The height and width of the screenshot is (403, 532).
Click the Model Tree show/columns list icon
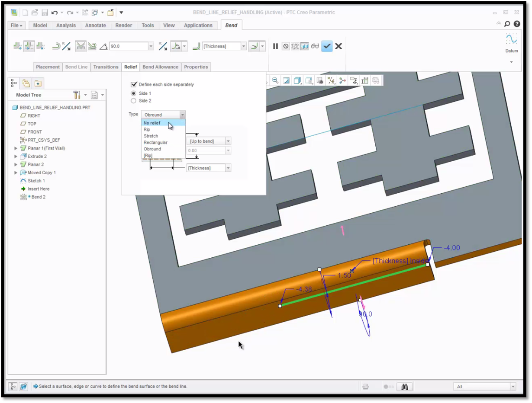pos(95,95)
